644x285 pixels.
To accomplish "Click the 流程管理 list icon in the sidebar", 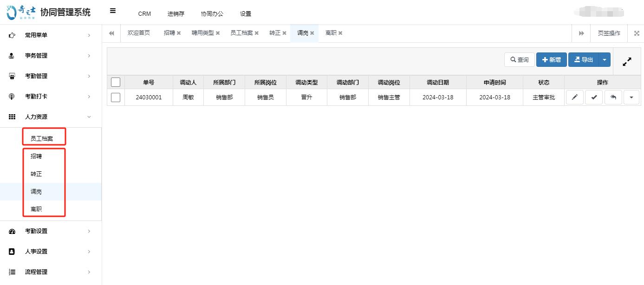I will click(x=12, y=272).
